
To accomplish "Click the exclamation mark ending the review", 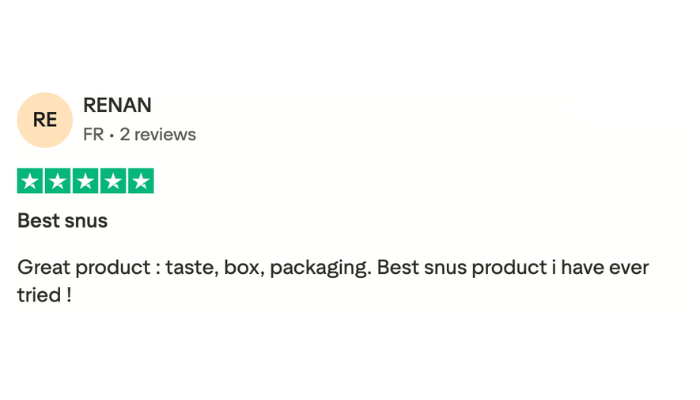I will click(x=69, y=295).
